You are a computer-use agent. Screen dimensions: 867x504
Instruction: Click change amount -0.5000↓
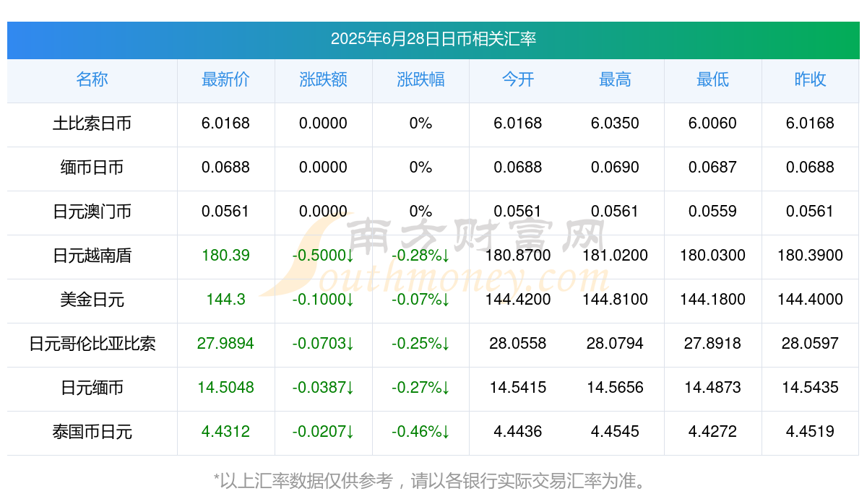point(323,256)
